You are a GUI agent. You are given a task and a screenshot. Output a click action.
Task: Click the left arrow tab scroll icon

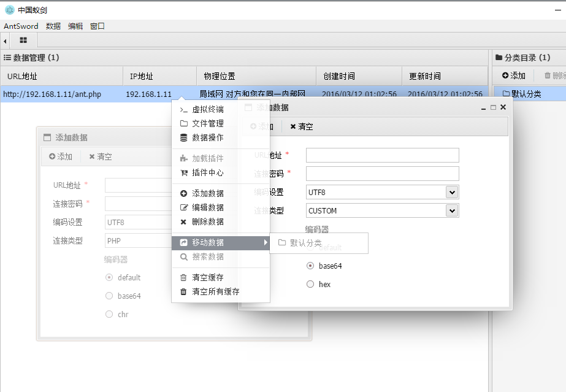click(x=5, y=40)
